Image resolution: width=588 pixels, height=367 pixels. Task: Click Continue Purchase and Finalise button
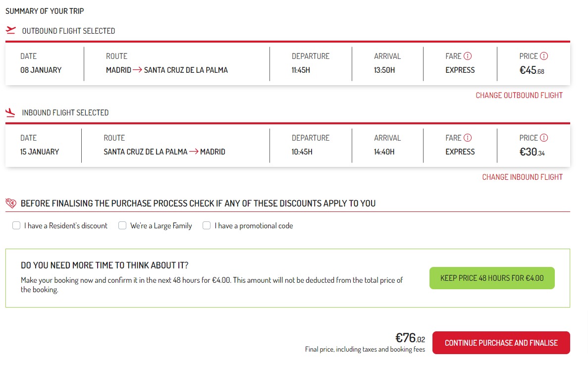[x=501, y=343]
